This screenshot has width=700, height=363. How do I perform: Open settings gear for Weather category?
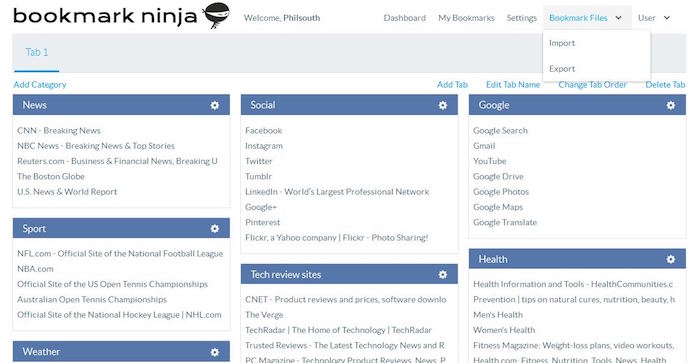point(215,352)
